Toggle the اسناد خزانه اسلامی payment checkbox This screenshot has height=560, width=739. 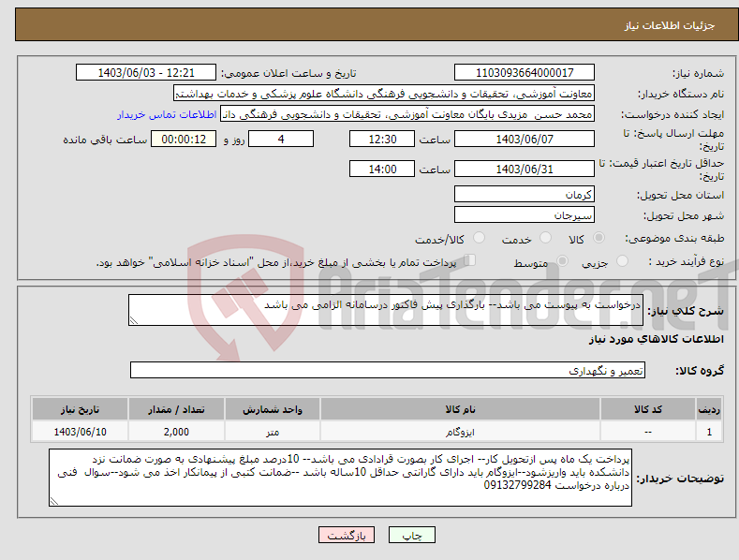(470, 260)
